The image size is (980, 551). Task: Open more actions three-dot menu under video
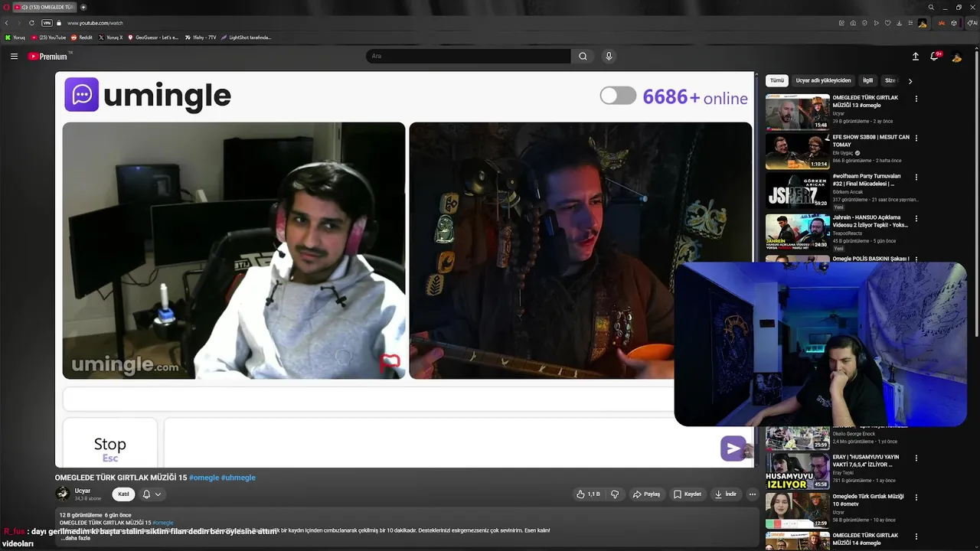752,494
